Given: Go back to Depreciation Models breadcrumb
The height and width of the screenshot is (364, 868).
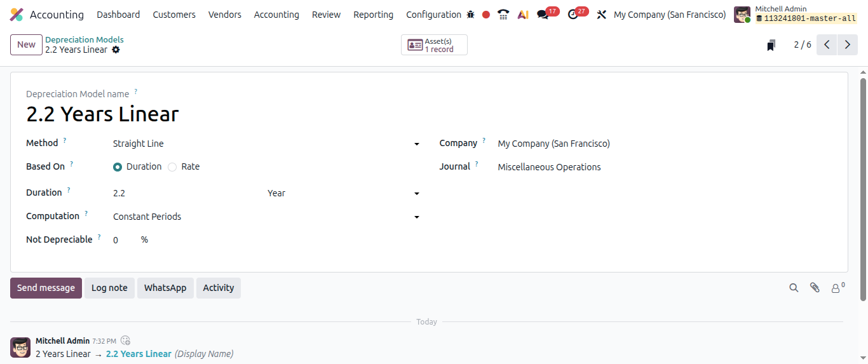Looking at the screenshot, I should pos(85,39).
